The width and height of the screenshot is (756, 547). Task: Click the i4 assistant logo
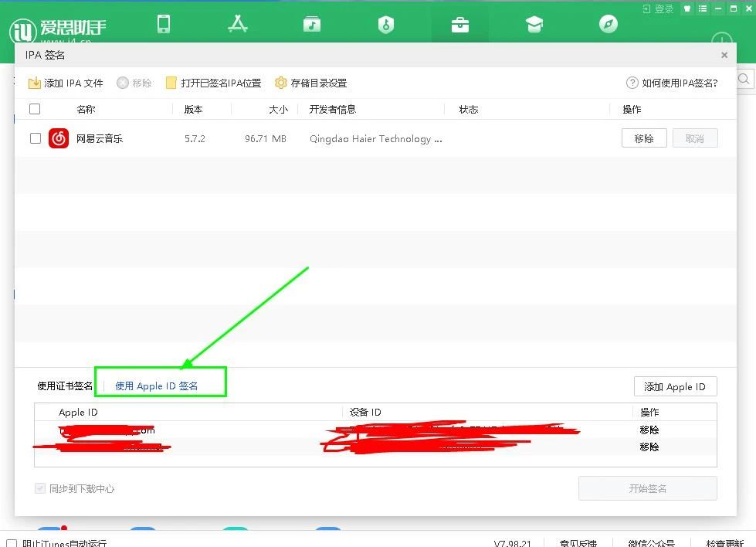coord(58,30)
